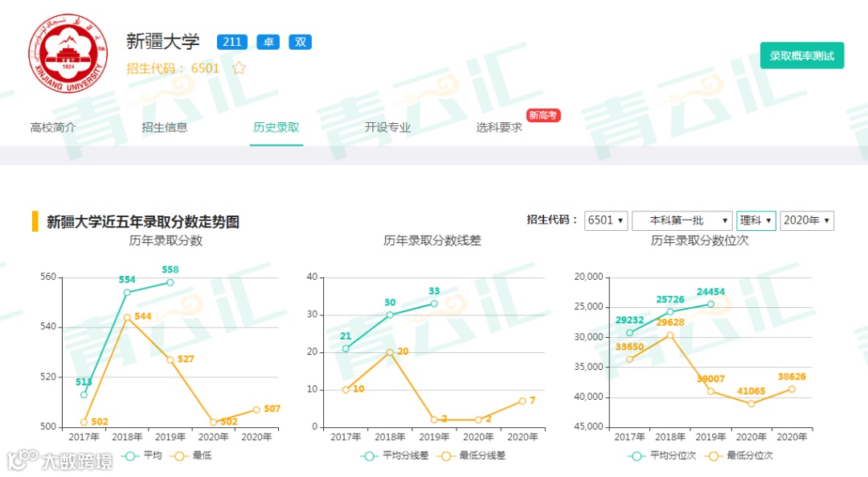The image size is (868, 477).
Task: Click the 29232 average rank point
Action: pyautogui.click(x=629, y=333)
